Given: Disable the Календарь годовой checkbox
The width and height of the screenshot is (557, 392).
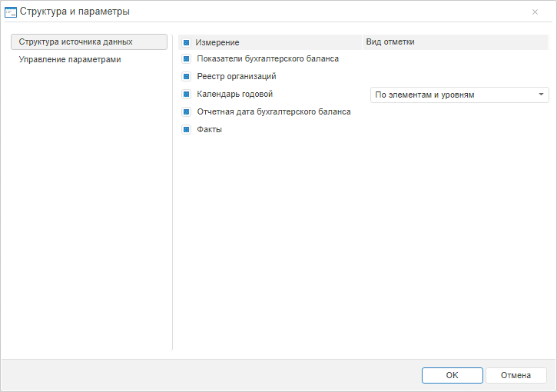Looking at the screenshot, I should click(x=186, y=94).
